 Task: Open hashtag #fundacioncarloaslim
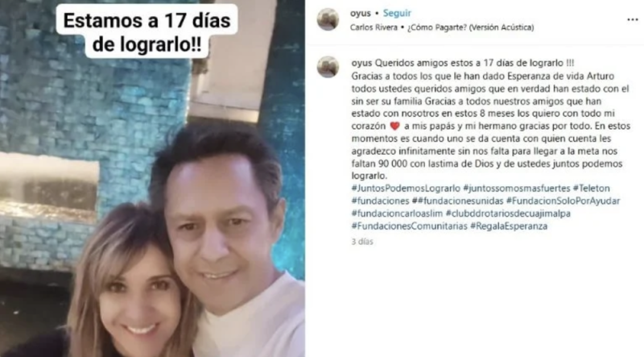[x=397, y=214]
